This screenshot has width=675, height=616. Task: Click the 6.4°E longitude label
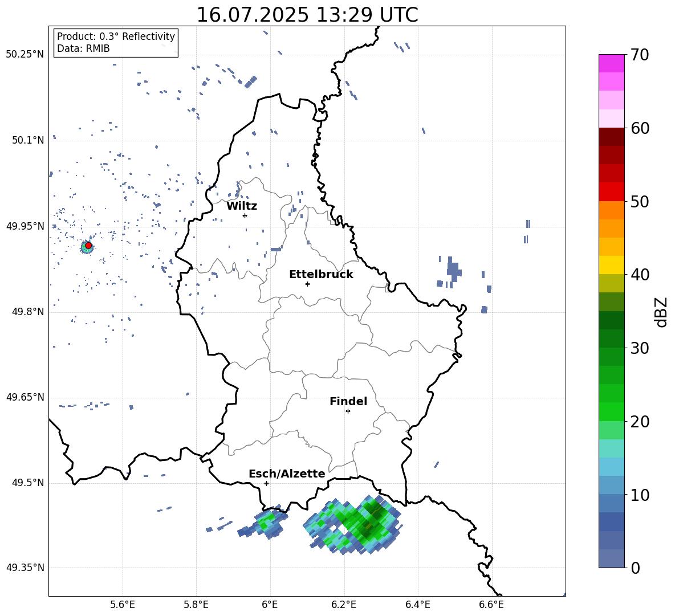tap(417, 605)
